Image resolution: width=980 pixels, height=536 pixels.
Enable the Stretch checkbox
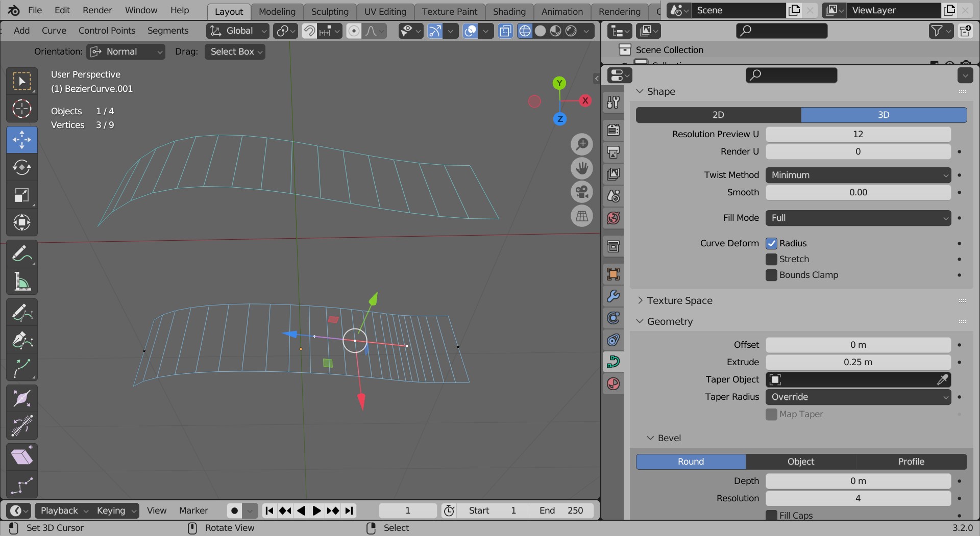click(771, 259)
